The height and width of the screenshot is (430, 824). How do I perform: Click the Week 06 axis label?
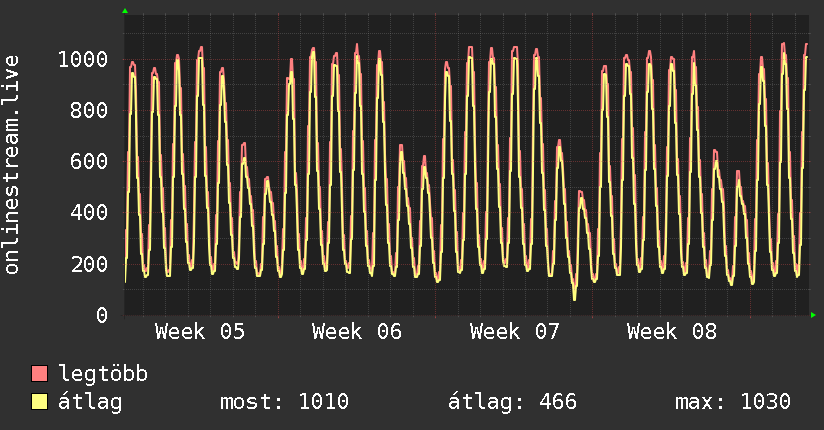click(357, 332)
